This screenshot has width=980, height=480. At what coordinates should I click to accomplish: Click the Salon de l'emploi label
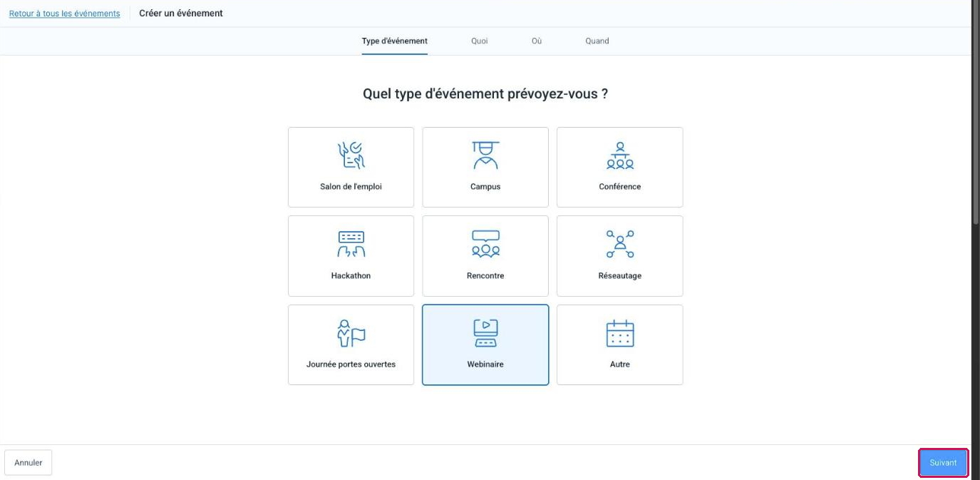click(351, 187)
